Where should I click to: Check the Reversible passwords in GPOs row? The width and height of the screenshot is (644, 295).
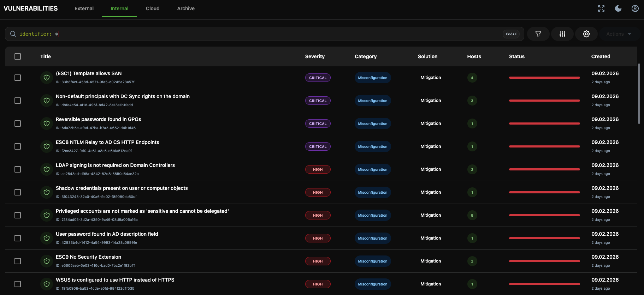18,124
